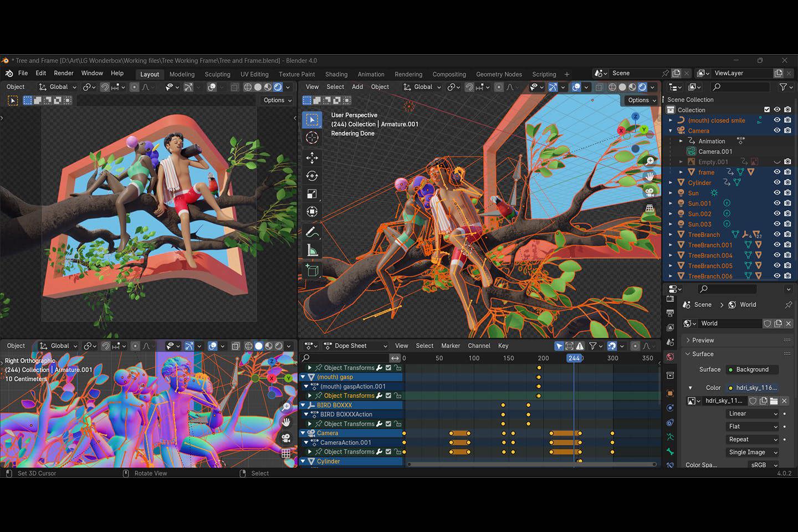This screenshot has width=798, height=532.
Task: Select the Annotate pencil tool
Action: click(x=313, y=233)
